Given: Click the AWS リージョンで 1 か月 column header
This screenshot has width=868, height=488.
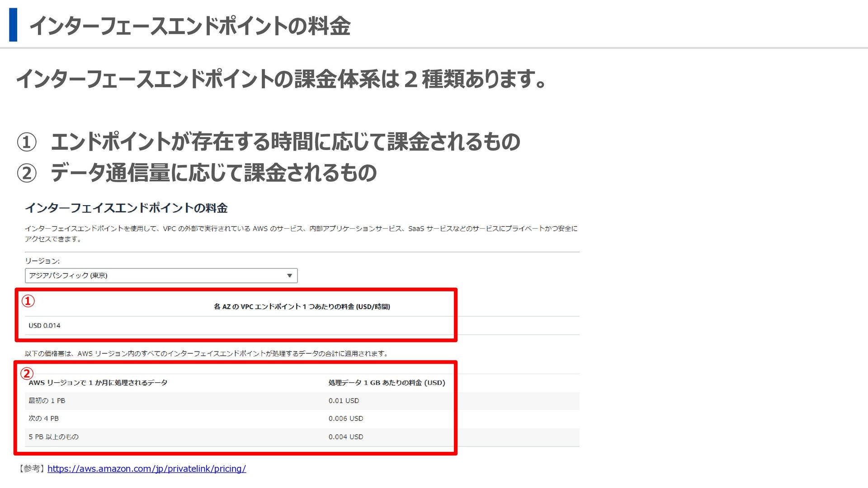Looking at the screenshot, I should pos(98,383).
